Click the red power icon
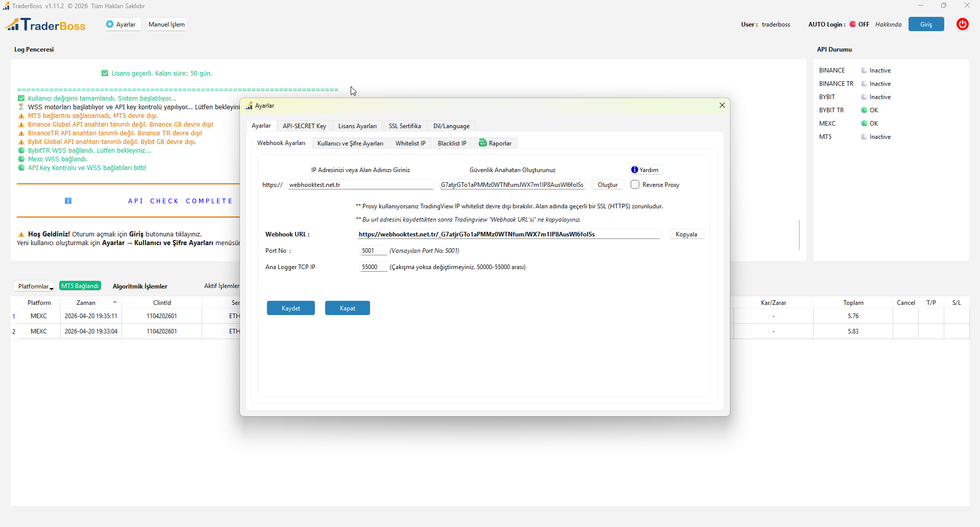Image resolution: width=980 pixels, height=527 pixels. (x=962, y=24)
